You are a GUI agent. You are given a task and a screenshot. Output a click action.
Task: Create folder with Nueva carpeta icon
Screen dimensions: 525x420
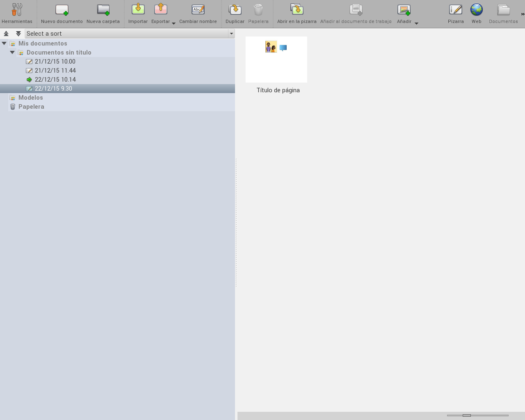[x=103, y=10]
